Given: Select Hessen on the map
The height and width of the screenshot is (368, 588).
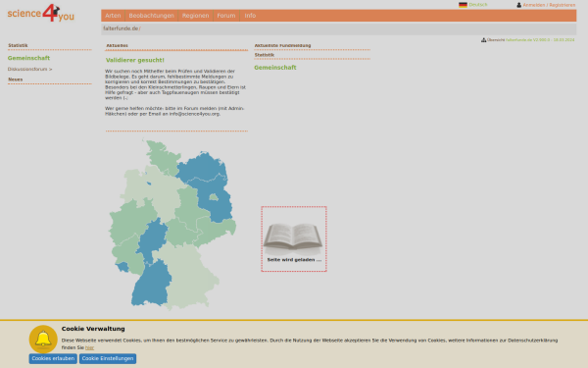Looking at the screenshot, I should [152, 238].
